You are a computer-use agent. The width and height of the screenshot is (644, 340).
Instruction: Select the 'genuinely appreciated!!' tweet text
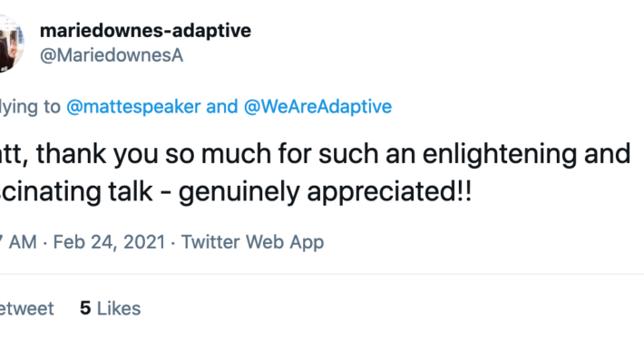click(326, 192)
